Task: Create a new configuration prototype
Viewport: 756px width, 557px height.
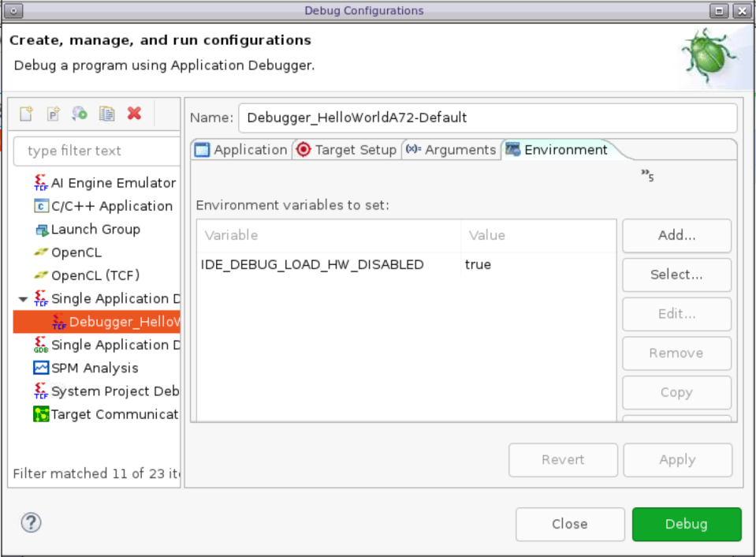Action: [x=52, y=114]
